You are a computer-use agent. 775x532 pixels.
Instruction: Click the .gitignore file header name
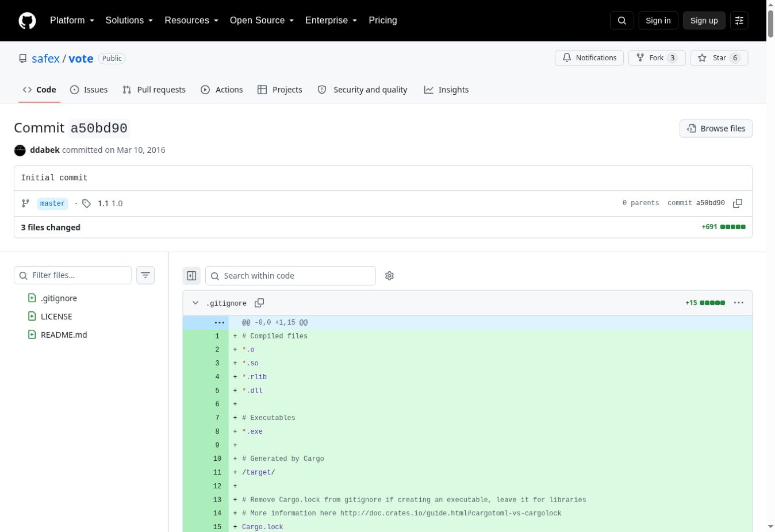coord(227,303)
